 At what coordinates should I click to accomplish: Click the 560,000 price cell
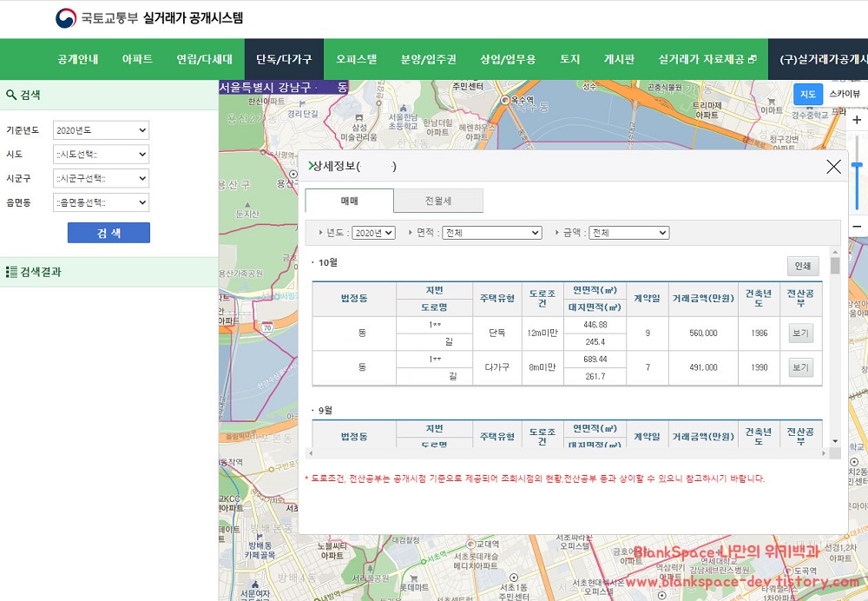point(703,334)
